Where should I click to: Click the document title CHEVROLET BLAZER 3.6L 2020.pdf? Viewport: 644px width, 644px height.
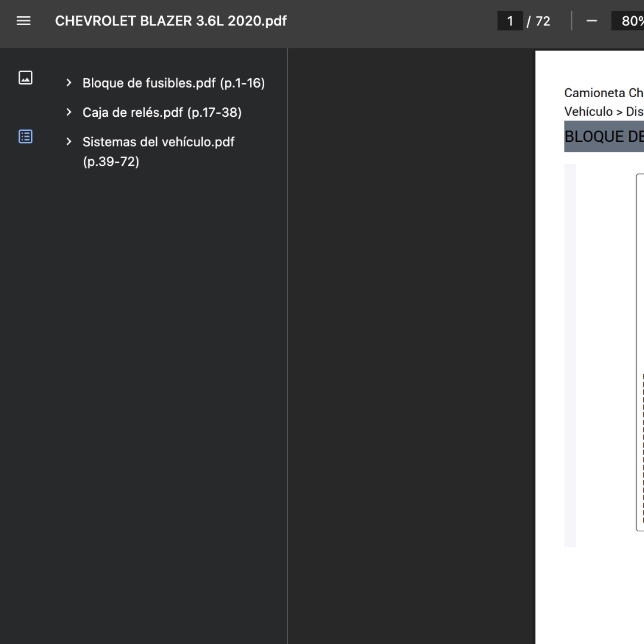171,21
